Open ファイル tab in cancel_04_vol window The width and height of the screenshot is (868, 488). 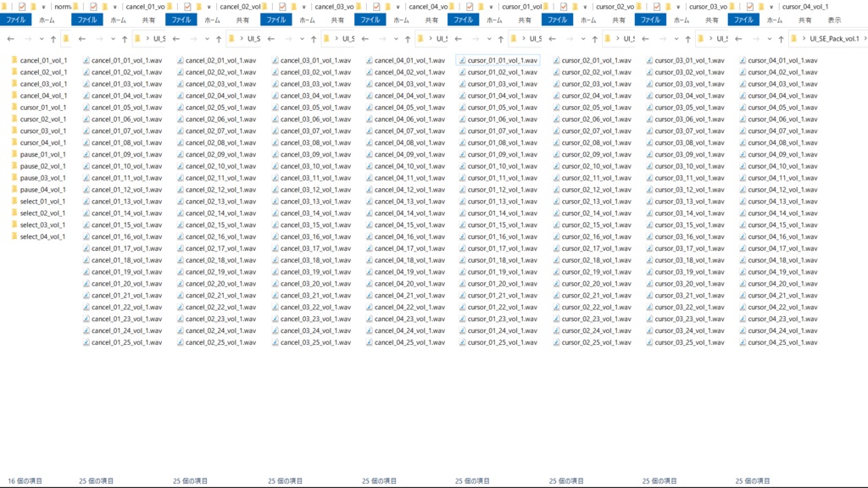[370, 20]
